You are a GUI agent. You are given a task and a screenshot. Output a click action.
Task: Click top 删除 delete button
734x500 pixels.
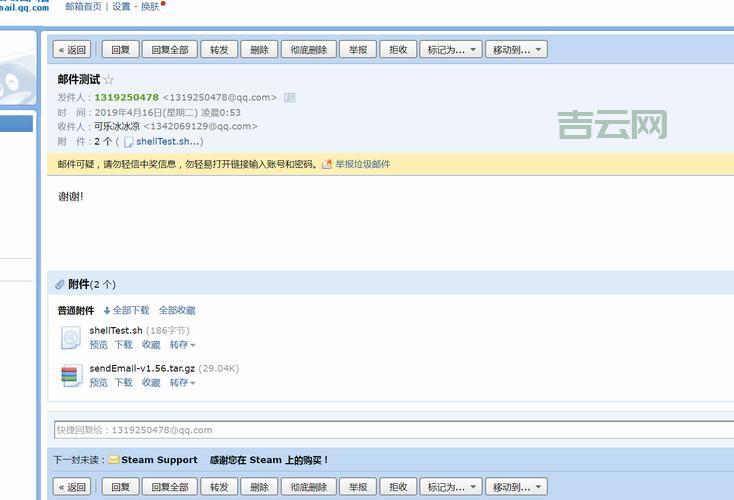259,50
